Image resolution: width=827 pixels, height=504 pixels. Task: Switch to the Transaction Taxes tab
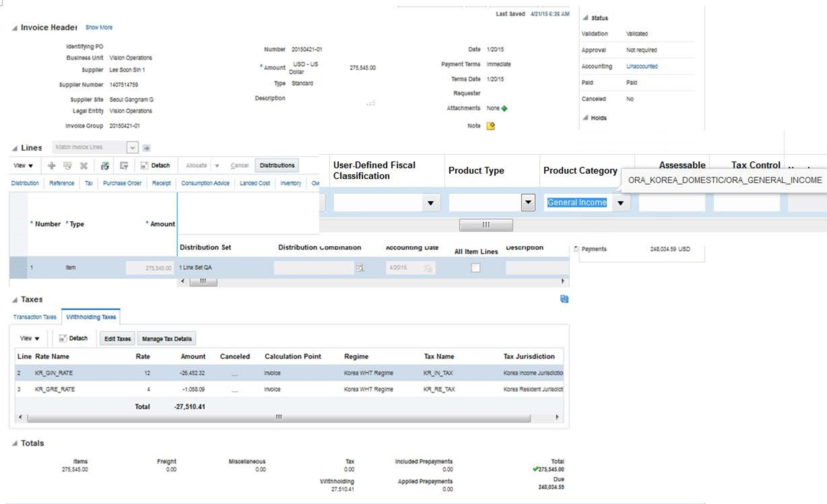(x=34, y=317)
